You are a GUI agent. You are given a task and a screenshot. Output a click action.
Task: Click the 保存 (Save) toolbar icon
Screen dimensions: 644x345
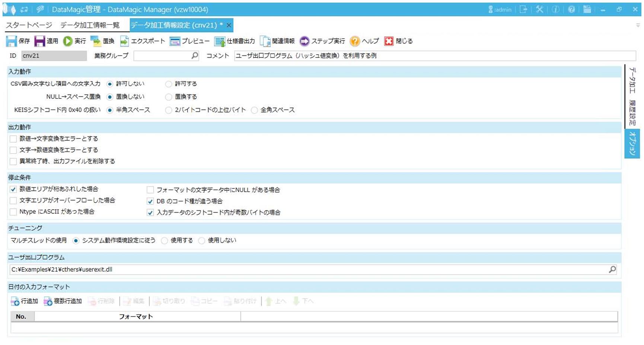click(12, 41)
